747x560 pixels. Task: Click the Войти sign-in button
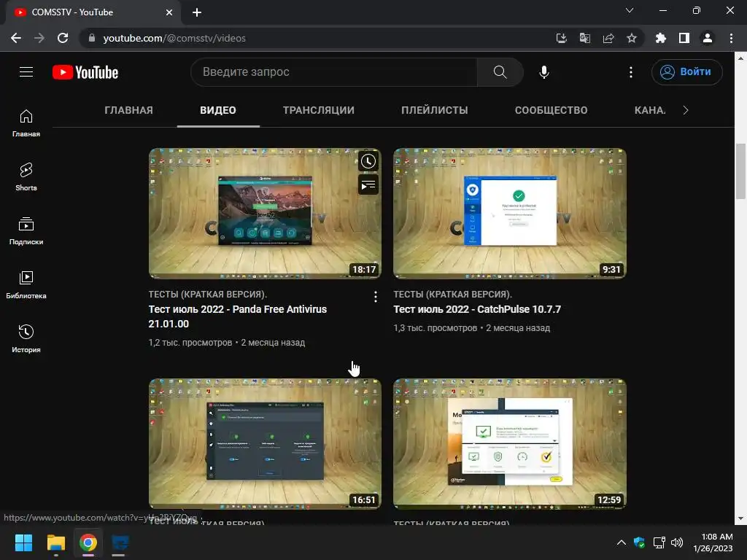(x=686, y=72)
